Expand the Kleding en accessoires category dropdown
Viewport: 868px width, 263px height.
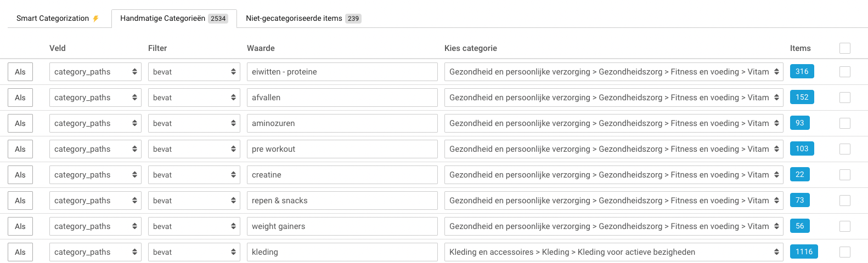coord(613,252)
